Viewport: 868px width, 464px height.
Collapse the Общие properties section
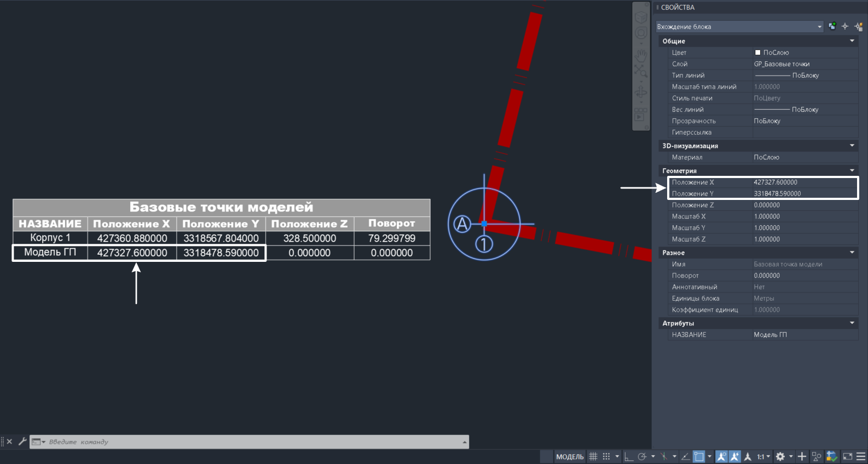click(x=852, y=41)
